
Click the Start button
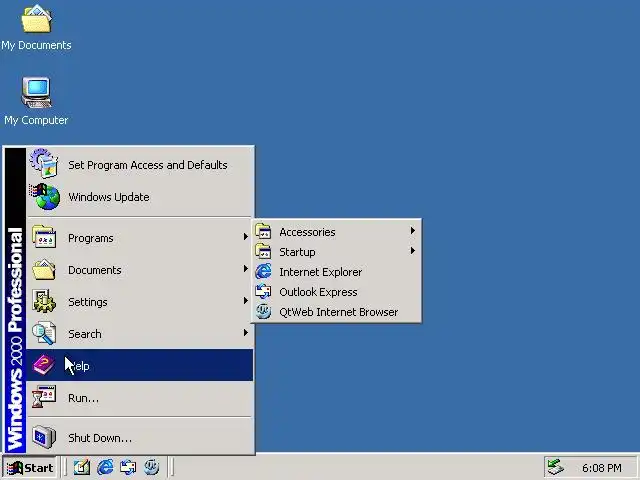coord(30,467)
